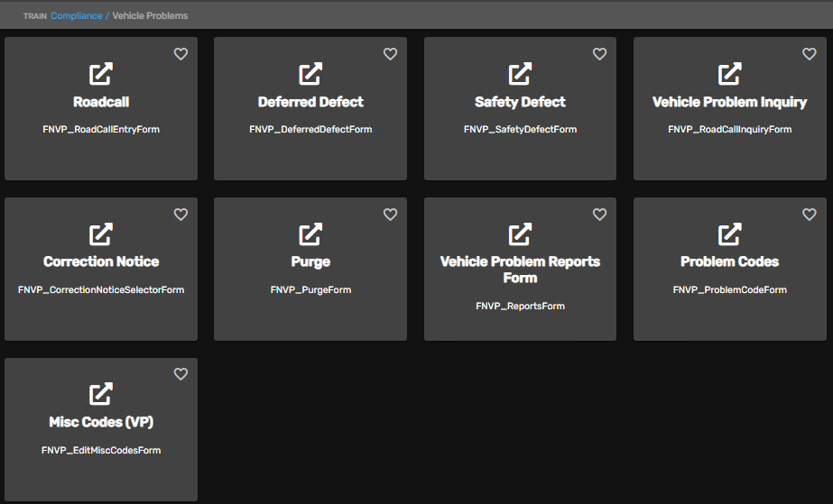Viewport: 833px width, 504px height.
Task: Click the FNVP_EditMiscCodesForm label
Action: [101, 450]
